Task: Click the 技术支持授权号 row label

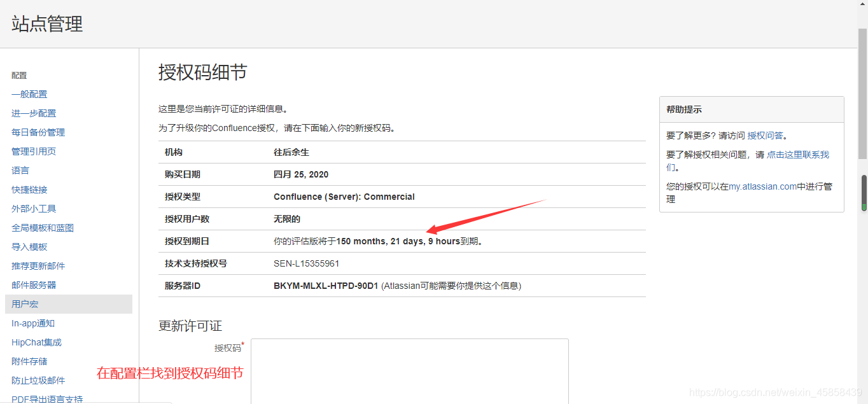Action: (196, 263)
